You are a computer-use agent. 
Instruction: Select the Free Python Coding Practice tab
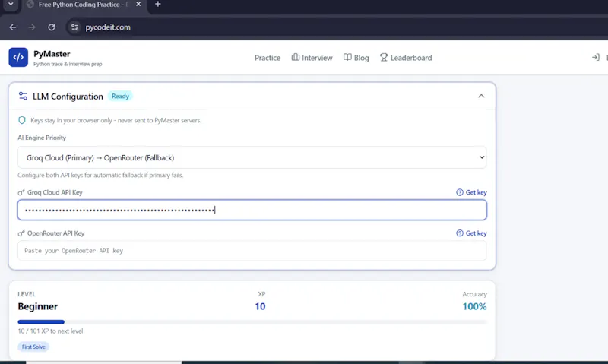pos(84,5)
